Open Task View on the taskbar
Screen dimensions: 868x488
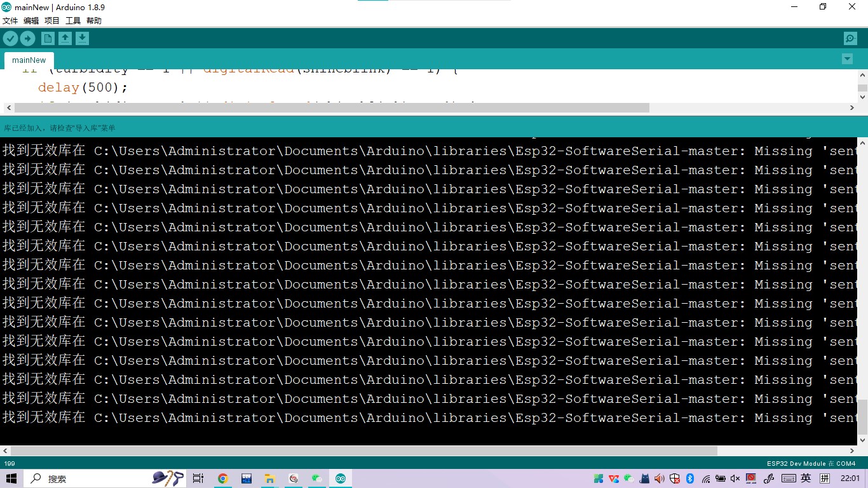point(198,478)
